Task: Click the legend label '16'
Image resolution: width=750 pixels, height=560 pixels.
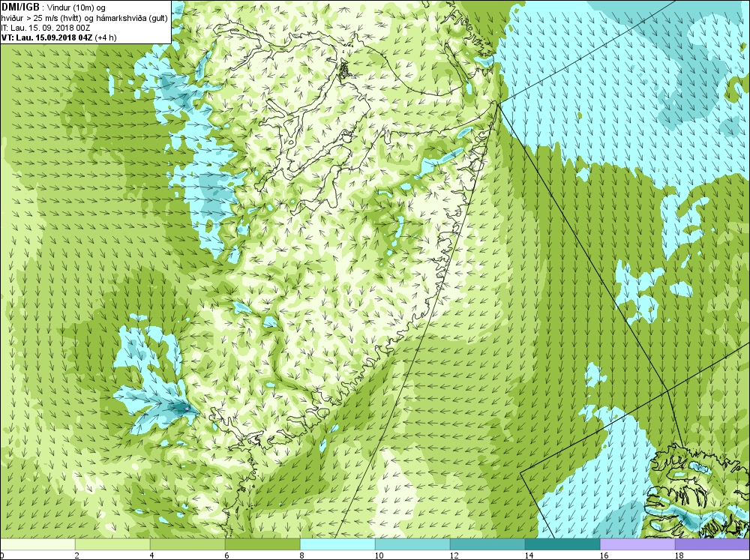Action: point(604,556)
